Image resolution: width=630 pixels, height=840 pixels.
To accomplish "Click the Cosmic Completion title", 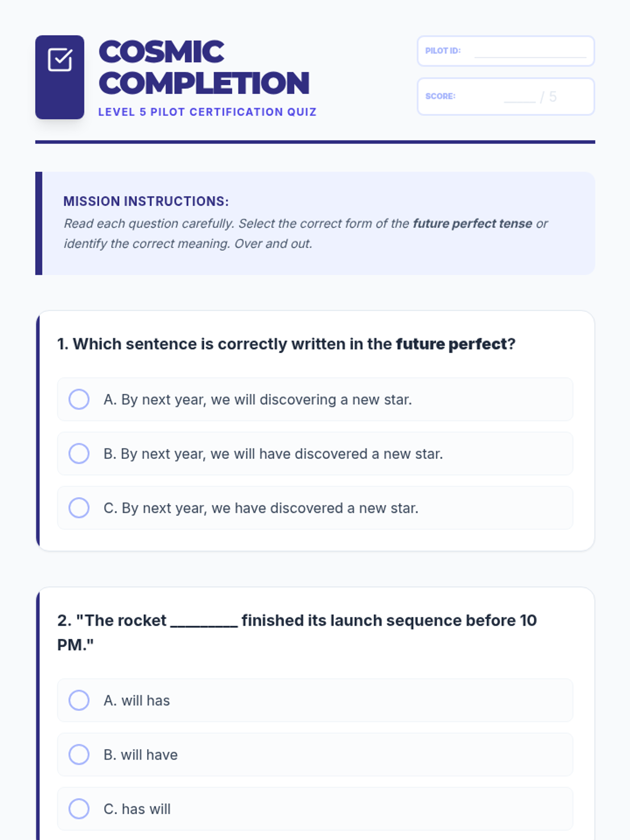I will (204, 67).
